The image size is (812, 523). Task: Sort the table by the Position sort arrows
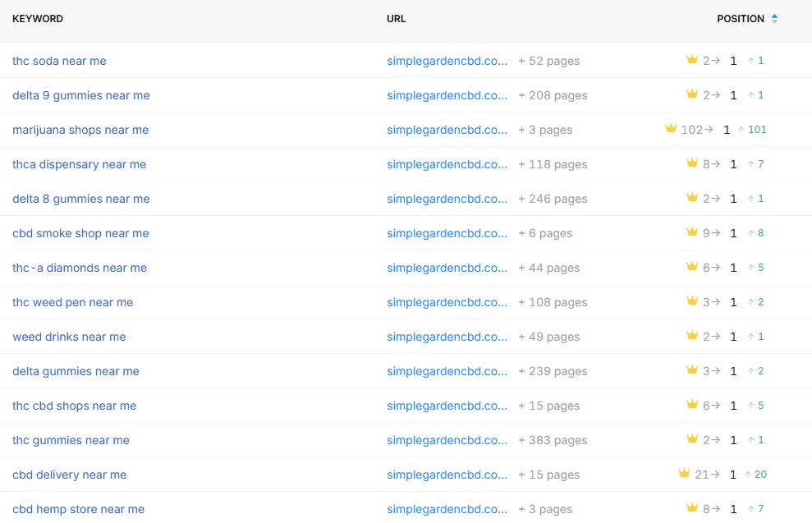(x=775, y=19)
